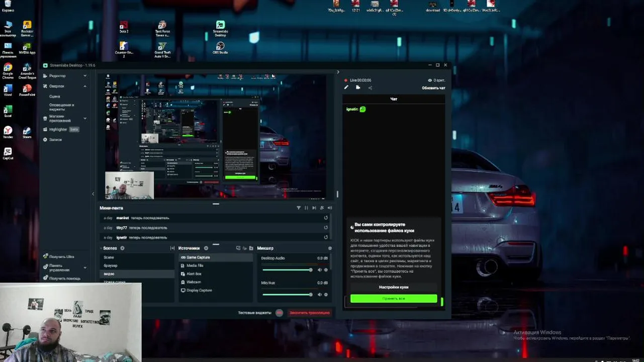Adjust Mic/Aux volume slider
Image resolution: width=644 pixels, height=362 pixels.
[x=287, y=295]
